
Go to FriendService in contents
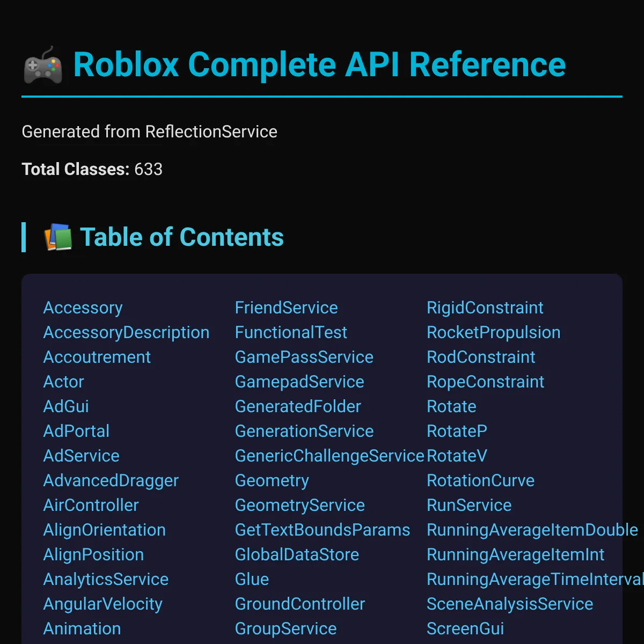[286, 308]
